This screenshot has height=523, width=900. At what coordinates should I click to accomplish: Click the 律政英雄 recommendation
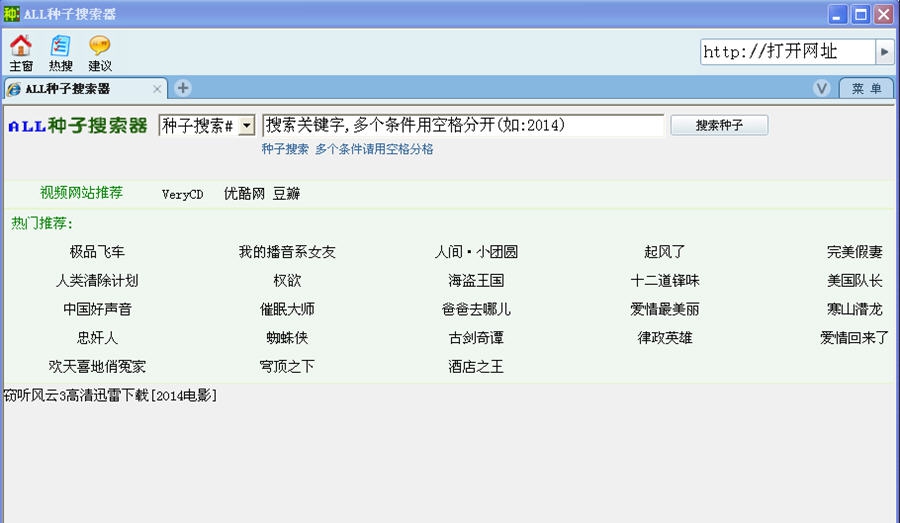(665, 338)
